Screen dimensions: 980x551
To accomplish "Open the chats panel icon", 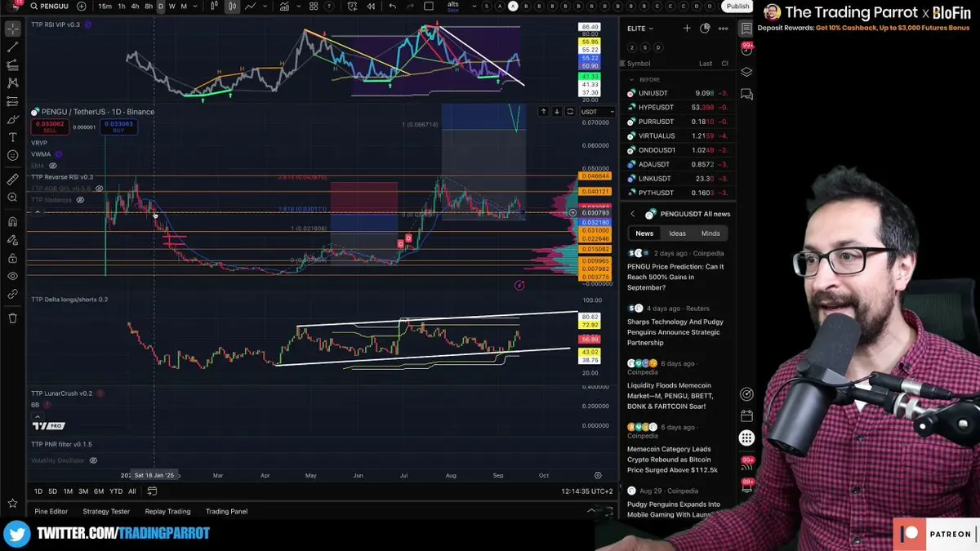I will point(746,94).
